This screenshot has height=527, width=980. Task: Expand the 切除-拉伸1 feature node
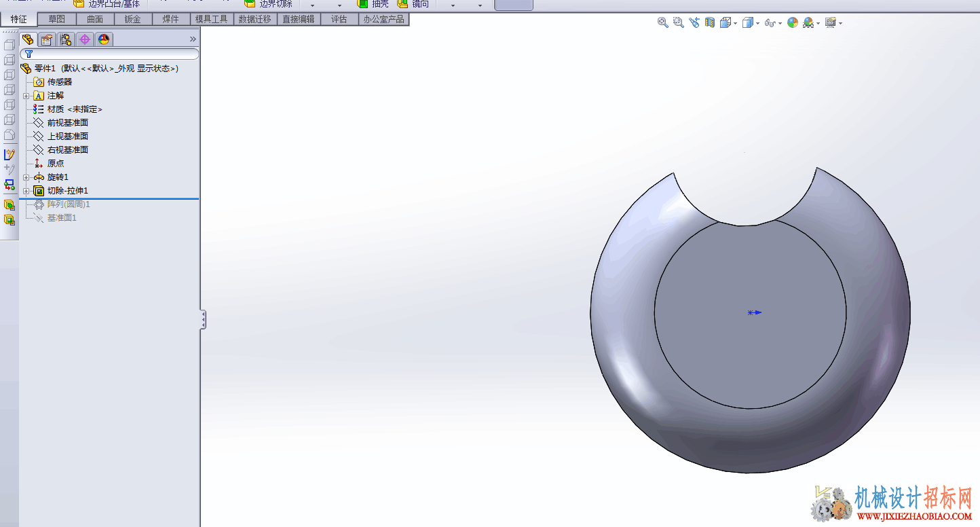point(26,191)
